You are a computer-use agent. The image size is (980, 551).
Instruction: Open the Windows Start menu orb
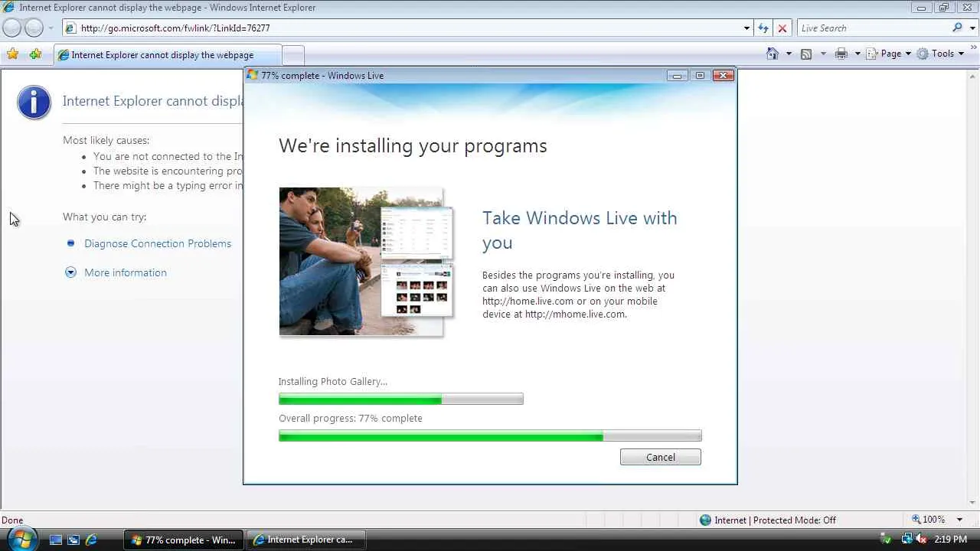pyautogui.click(x=21, y=539)
